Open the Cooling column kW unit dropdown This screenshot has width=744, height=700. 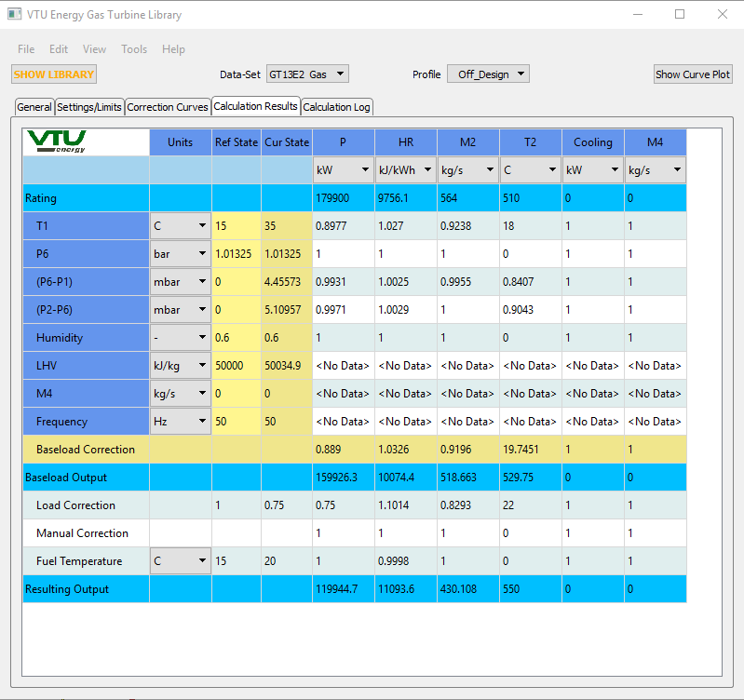[x=592, y=170]
